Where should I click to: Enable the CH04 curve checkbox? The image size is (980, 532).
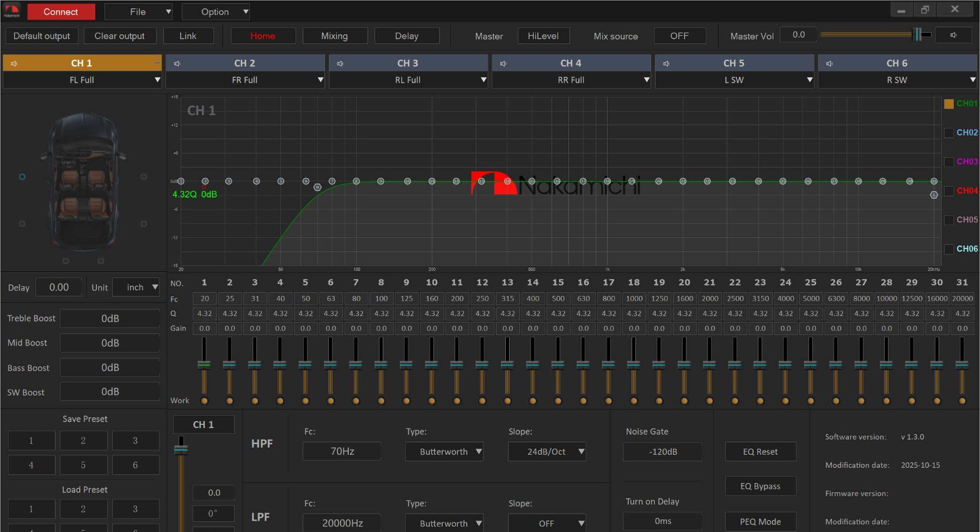pyautogui.click(x=948, y=191)
